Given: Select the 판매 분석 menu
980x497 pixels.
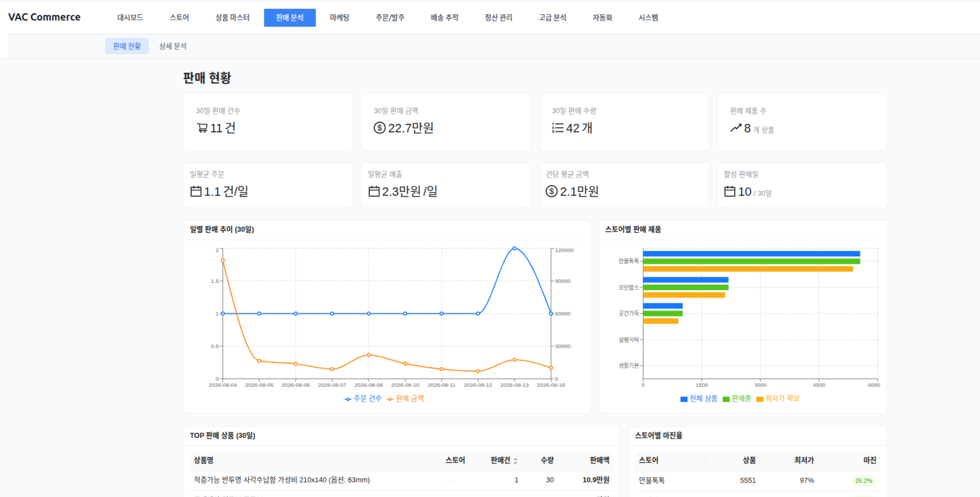Looking at the screenshot, I should (x=290, y=18).
